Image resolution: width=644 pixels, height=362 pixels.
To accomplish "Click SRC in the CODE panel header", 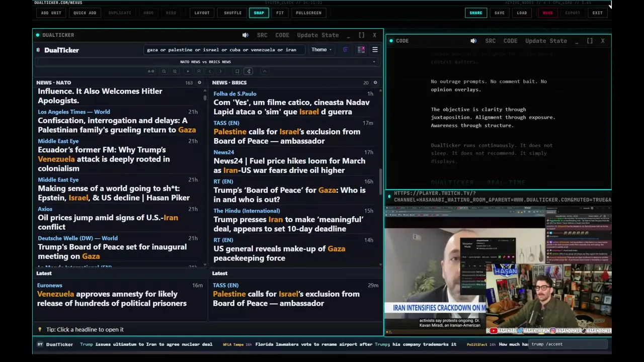I will click(491, 41).
